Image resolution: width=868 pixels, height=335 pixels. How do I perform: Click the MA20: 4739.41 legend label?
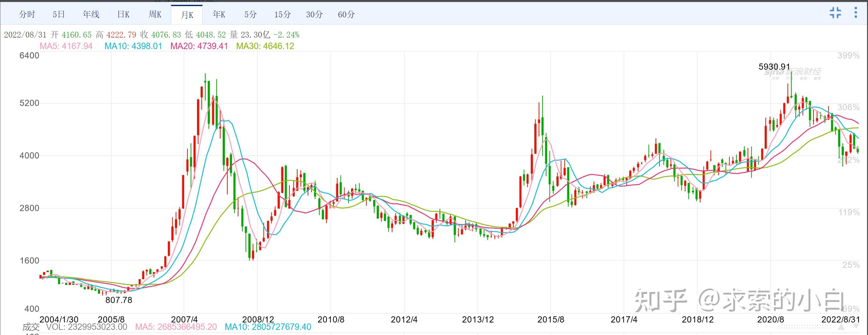[x=199, y=46]
